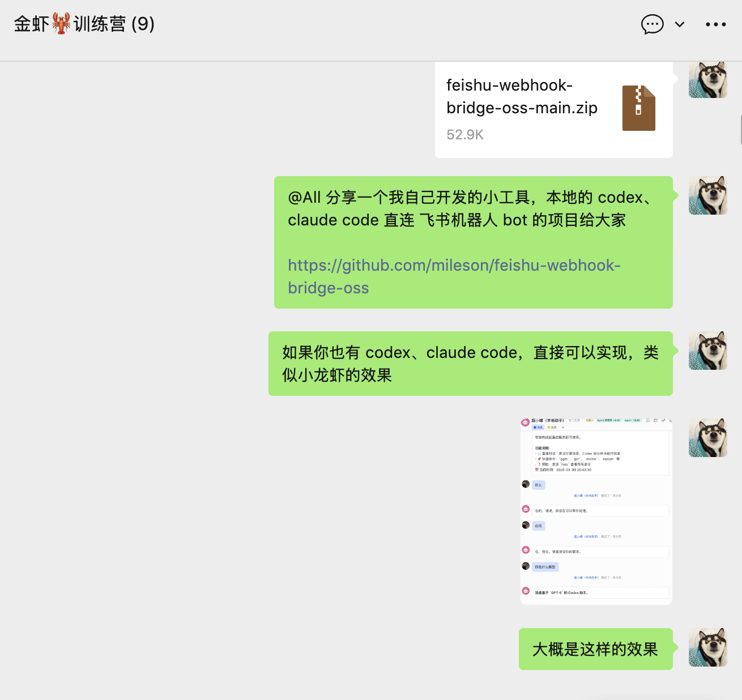Viewport: 742px width, 700px height.
Task: Open the three-dot more options menu
Action: tap(715, 24)
